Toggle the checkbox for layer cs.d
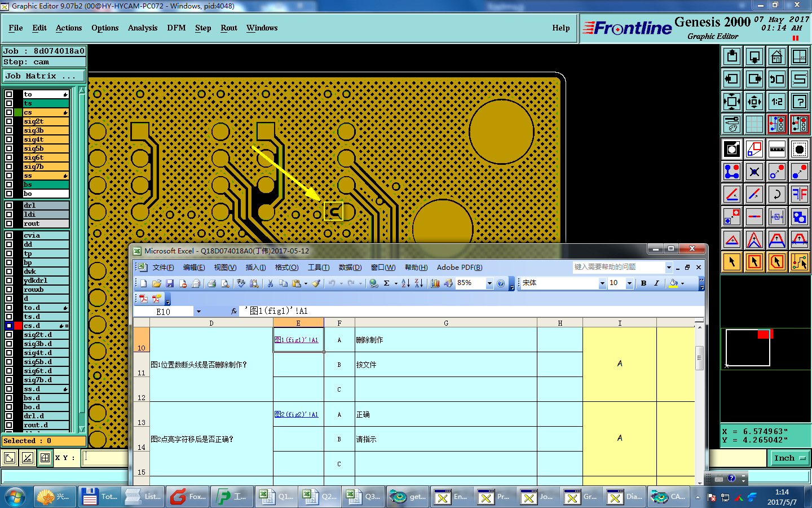This screenshot has width=812, height=508. tap(9, 326)
